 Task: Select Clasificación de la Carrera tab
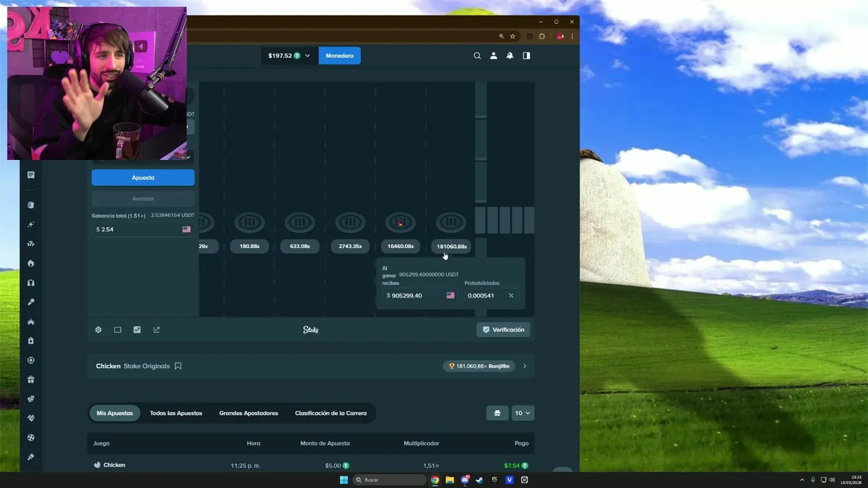tap(331, 413)
